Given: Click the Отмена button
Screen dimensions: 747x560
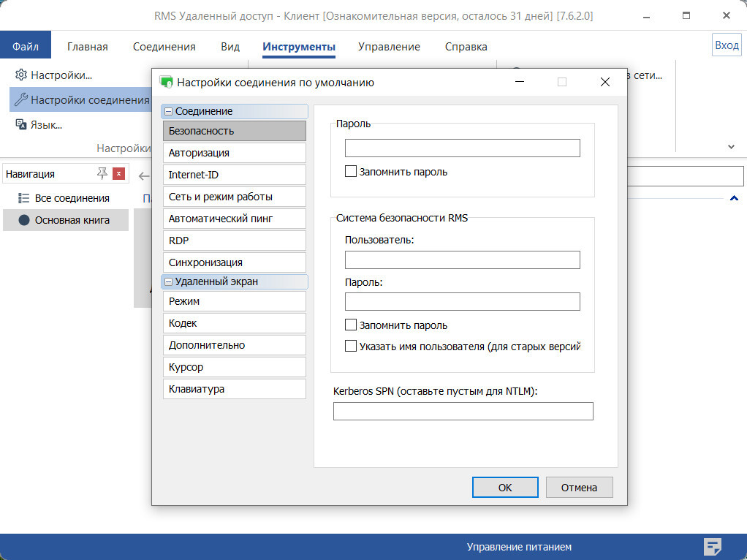Looking at the screenshot, I should 579,487.
